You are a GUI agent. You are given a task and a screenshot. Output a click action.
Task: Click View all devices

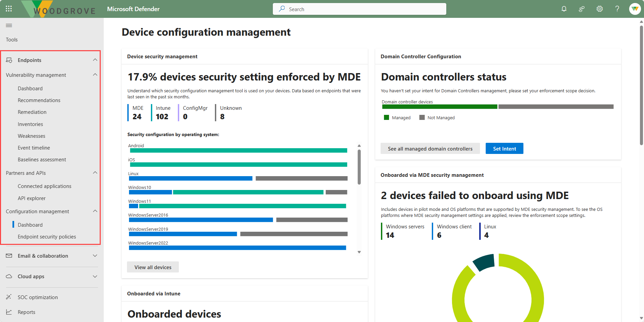[x=153, y=267]
